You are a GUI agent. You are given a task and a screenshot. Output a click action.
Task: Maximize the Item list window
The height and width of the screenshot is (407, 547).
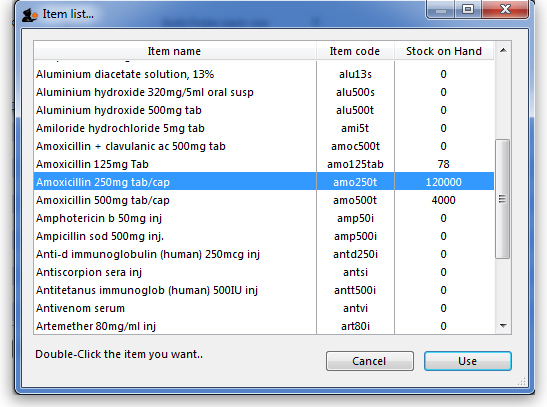pyautogui.click(x=468, y=9)
